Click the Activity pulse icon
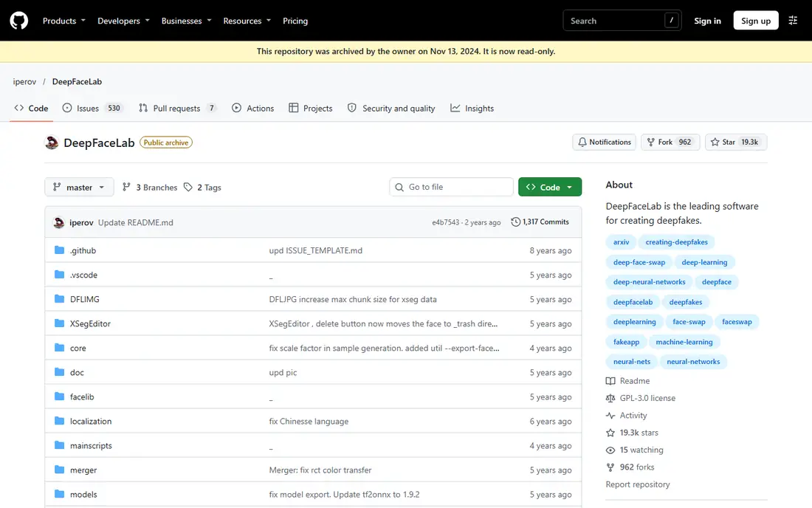The height and width of the screenshot is (508, 812). [x=610, y=415]
